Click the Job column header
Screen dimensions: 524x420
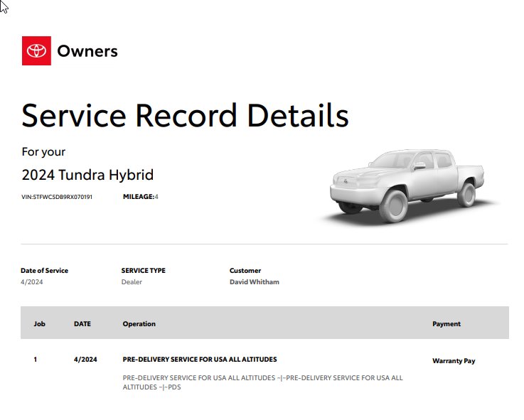click(39, 324)
